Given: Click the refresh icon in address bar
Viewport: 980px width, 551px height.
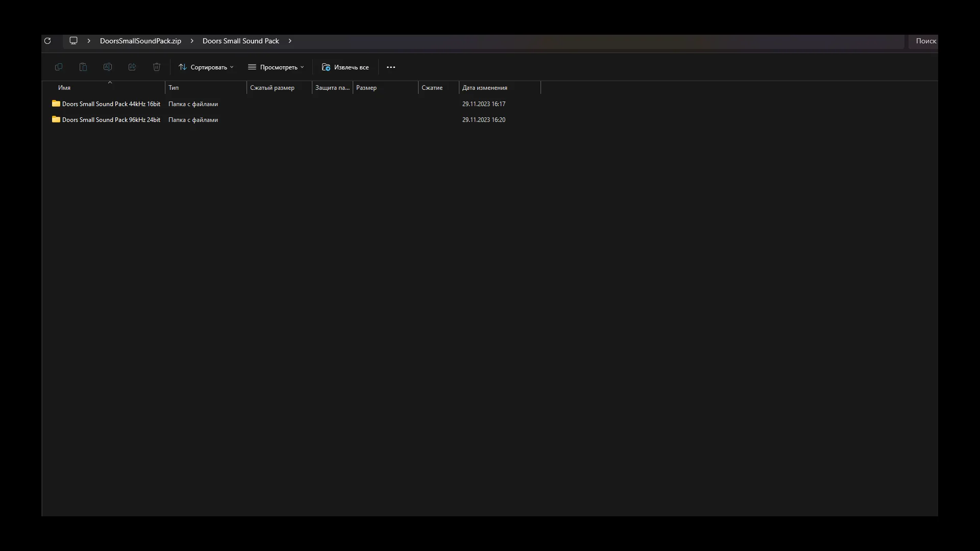Looking at the screenshot, I should click(47, 41).
